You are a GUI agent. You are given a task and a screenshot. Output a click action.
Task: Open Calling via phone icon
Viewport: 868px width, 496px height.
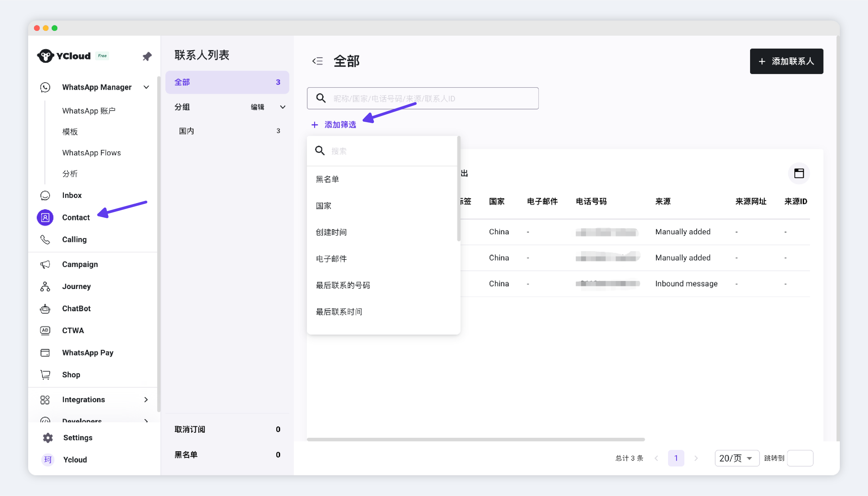45,240
